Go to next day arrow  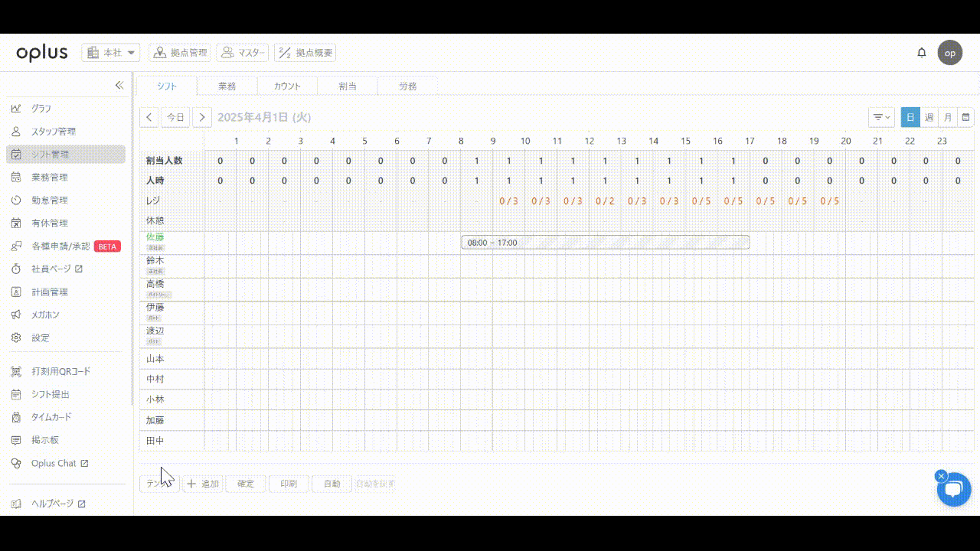pos(201,117)
